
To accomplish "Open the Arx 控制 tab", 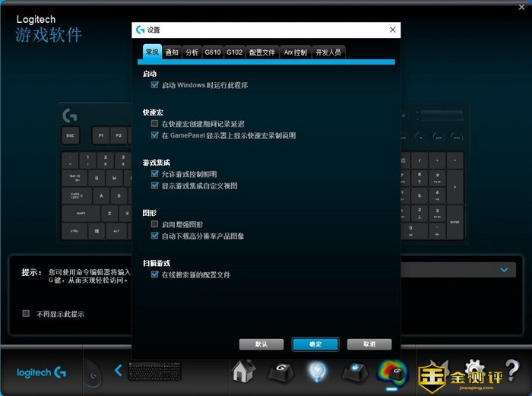I will pyautogui.click(x=295, y=52).
